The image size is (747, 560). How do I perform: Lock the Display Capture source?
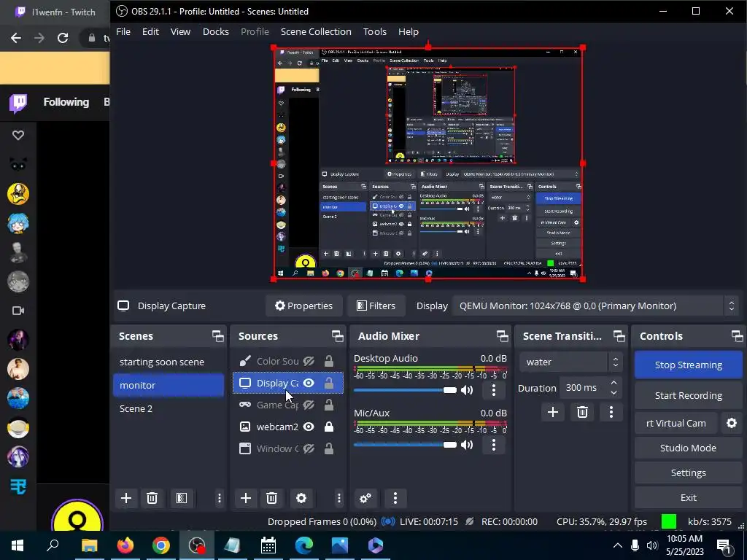(x=329, y=384)
